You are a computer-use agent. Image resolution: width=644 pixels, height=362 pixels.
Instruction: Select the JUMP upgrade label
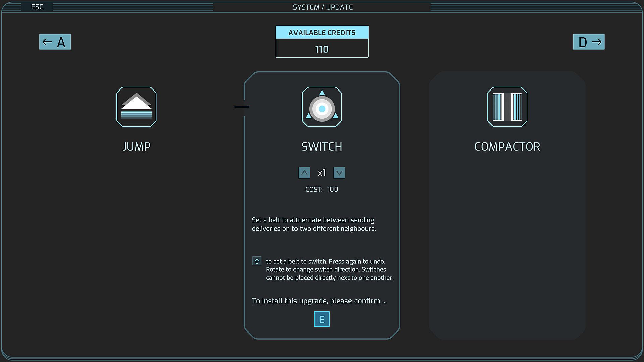pos(136,147)
